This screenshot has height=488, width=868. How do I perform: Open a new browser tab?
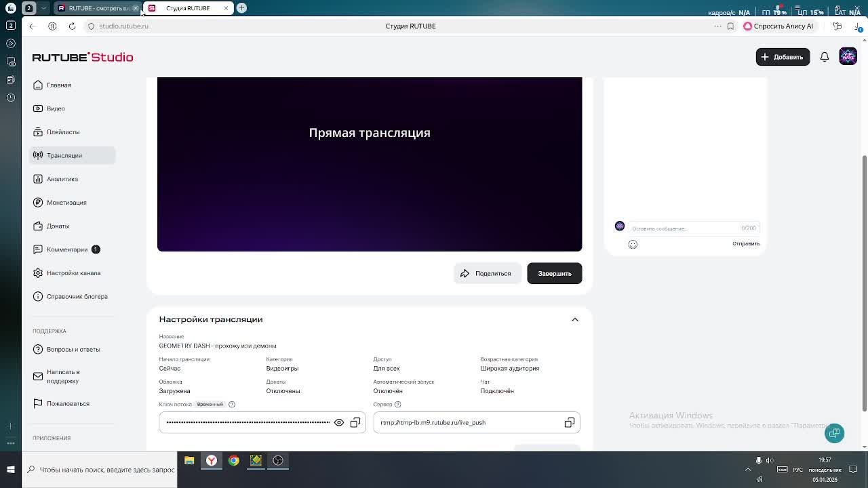coord(241,8)
